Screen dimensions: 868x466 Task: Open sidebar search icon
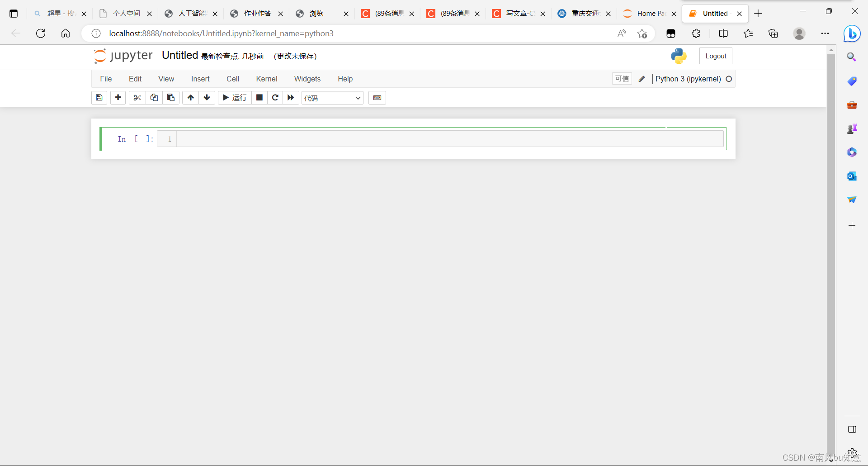852,57
